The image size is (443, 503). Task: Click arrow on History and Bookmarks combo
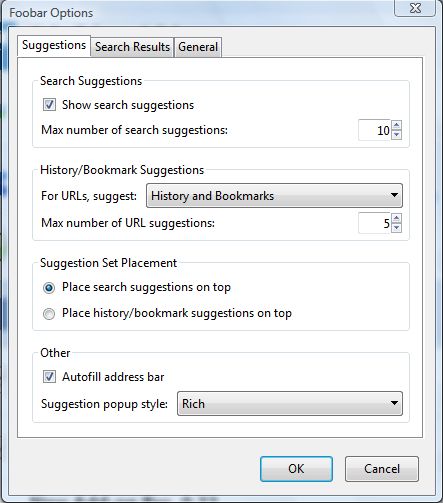click(x=394, y=195)
